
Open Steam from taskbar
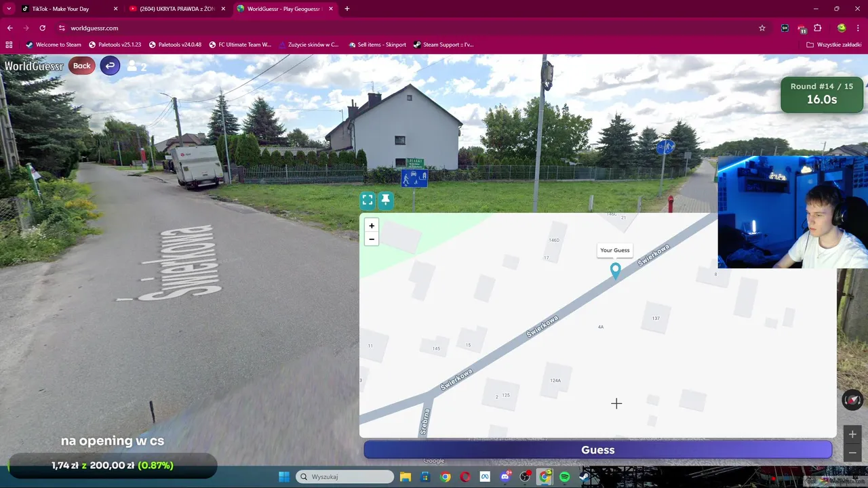point(585,476)
